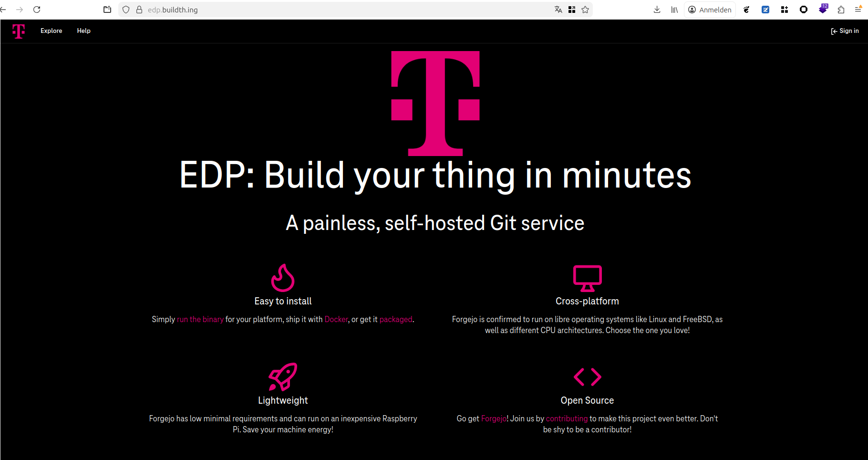Open the Forgejo link under Open Source
This screenshot has height=460, width=868.
point(494,418)
